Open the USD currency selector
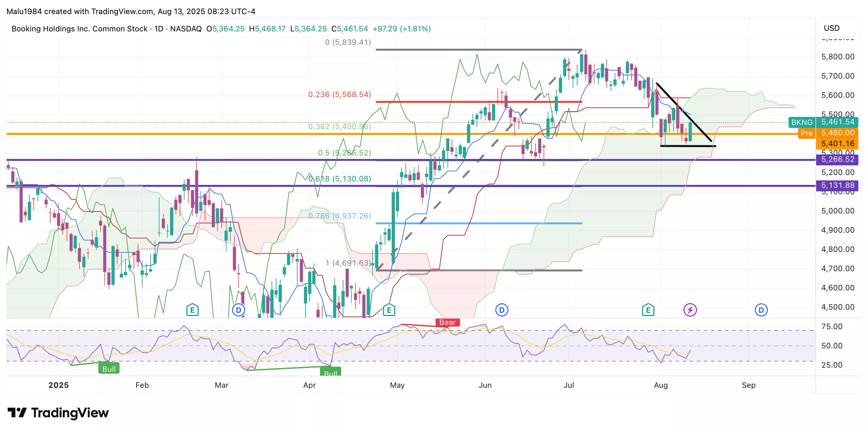 tap(831, 28)
